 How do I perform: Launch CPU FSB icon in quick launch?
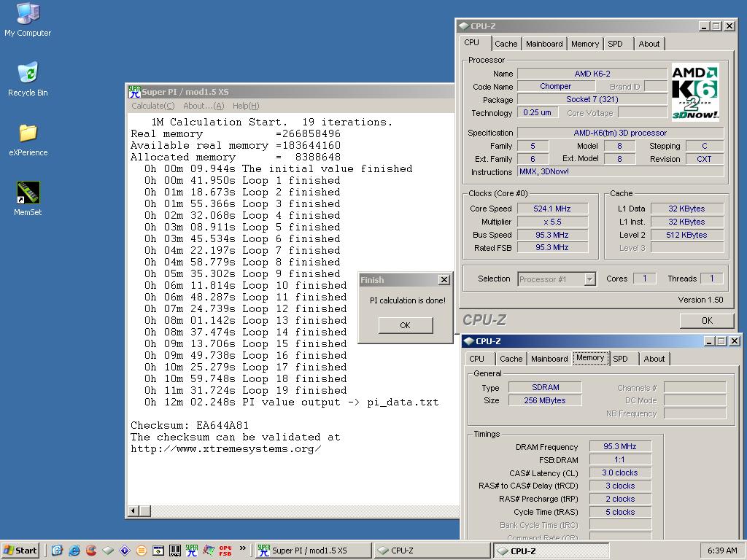[x=225, y=551]
